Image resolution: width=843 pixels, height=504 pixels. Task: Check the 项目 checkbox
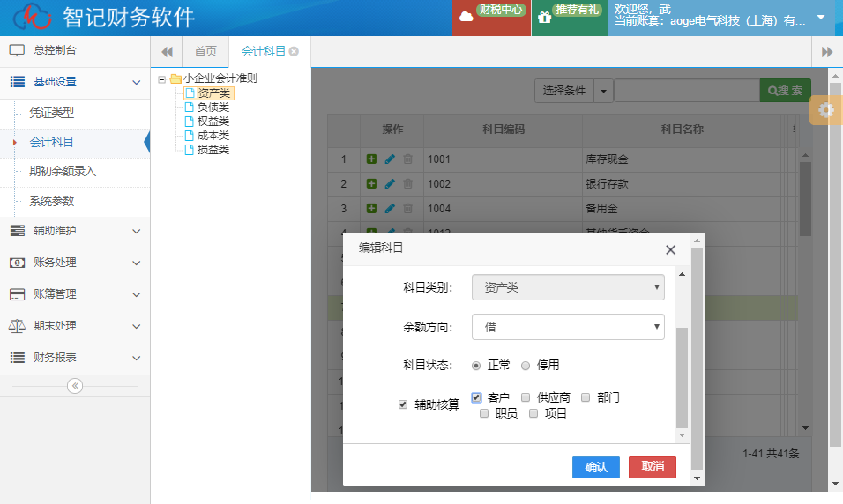533,413
